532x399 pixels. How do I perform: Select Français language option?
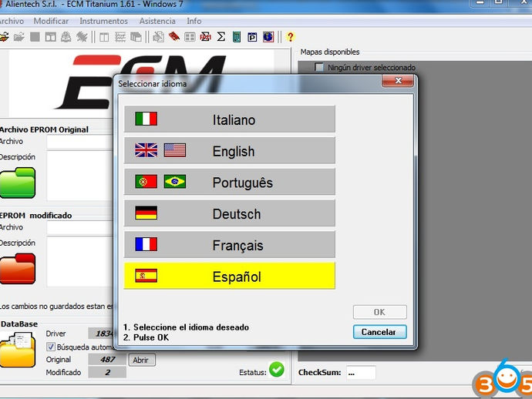point(229,244)
